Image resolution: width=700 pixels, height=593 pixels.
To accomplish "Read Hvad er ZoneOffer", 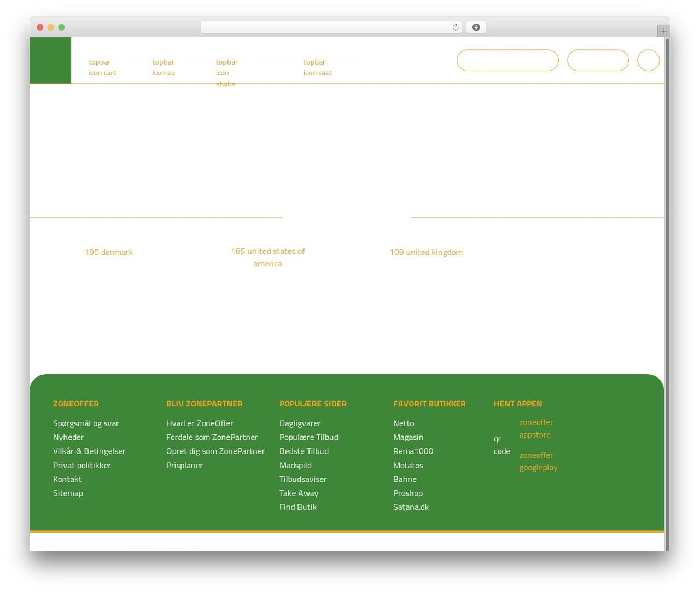I will [200, 423].
